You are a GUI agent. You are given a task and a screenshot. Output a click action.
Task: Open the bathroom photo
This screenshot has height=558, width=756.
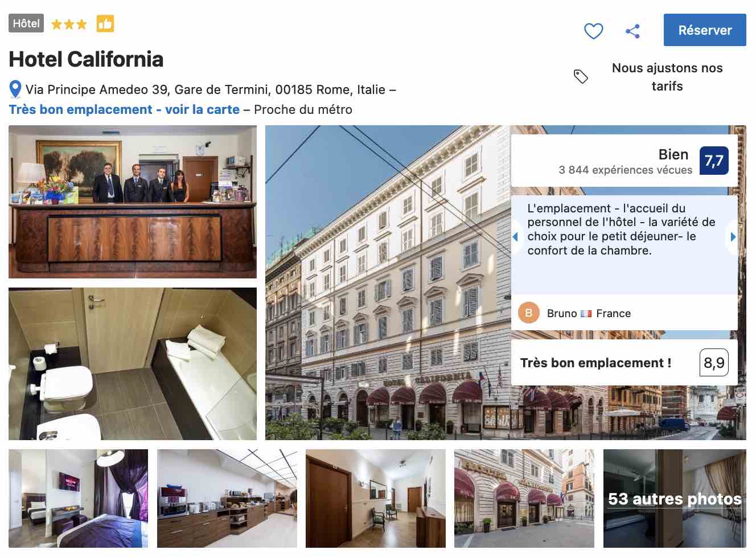(133, 364)
